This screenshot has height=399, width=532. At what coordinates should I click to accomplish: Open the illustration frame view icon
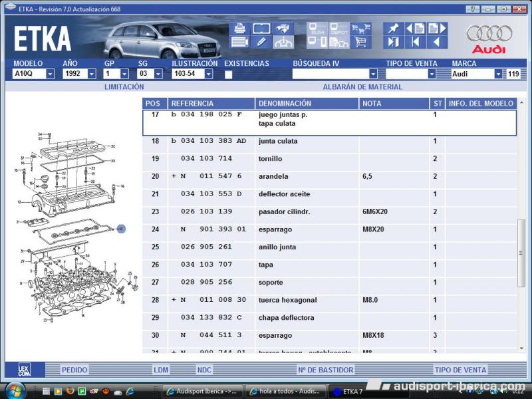click(x=261, y=29)
